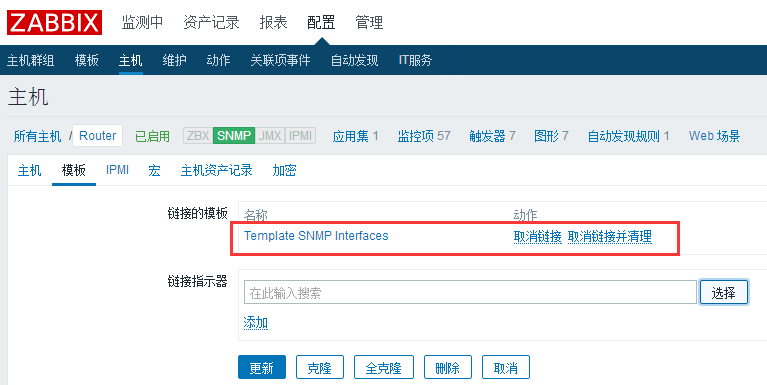
Task: Open the 资产记录 top menu
Action: (x=211, y=23)
